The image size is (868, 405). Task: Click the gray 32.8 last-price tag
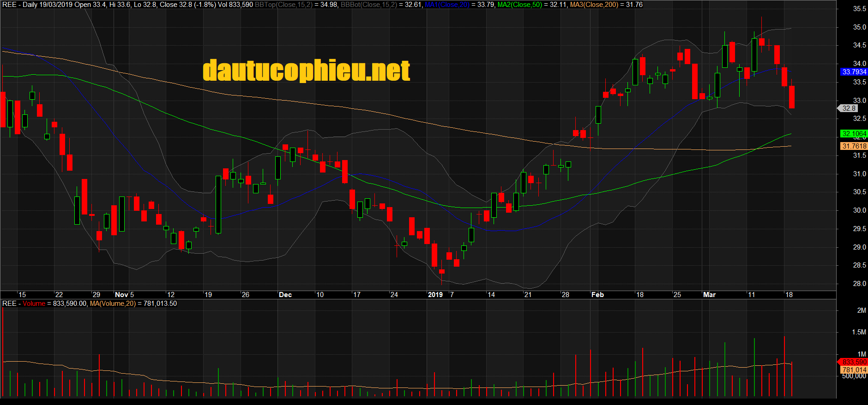coord(848,108)
